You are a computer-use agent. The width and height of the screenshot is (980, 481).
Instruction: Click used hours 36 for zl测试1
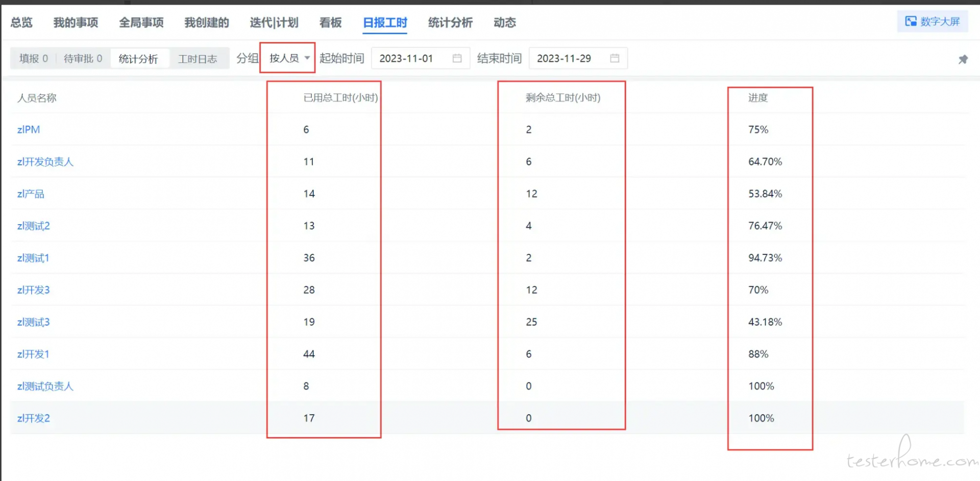click(309, 258)
